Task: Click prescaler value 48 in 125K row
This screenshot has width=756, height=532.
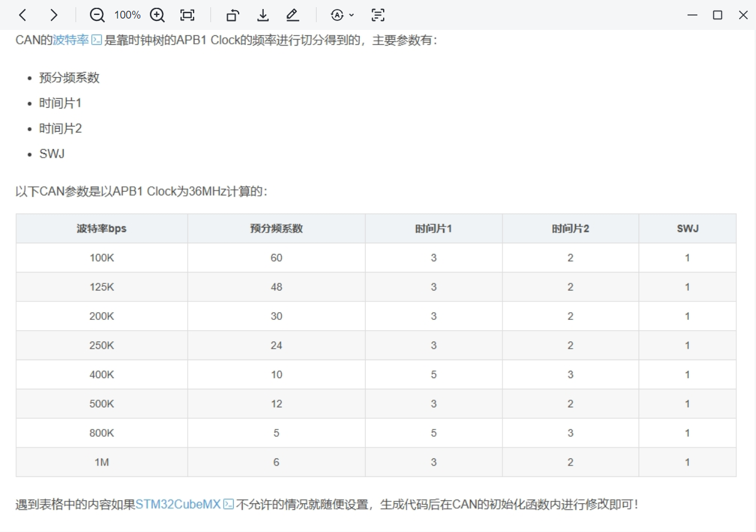Action: tap(276, 287)
